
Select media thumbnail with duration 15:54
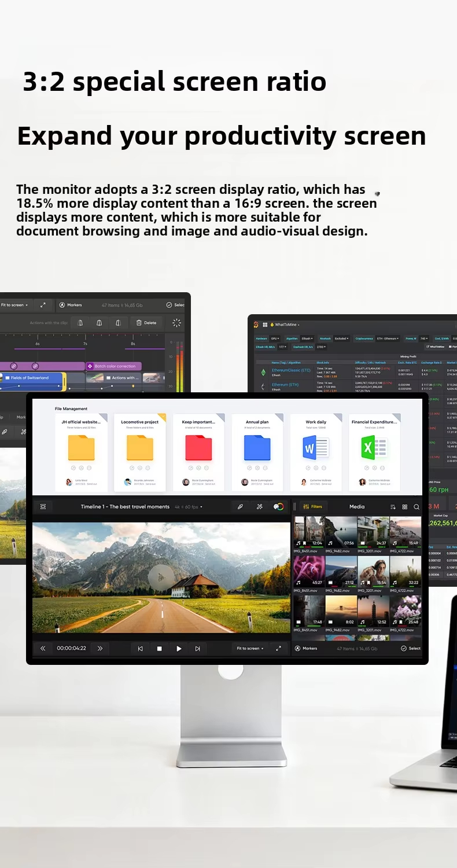pos(373,571)
